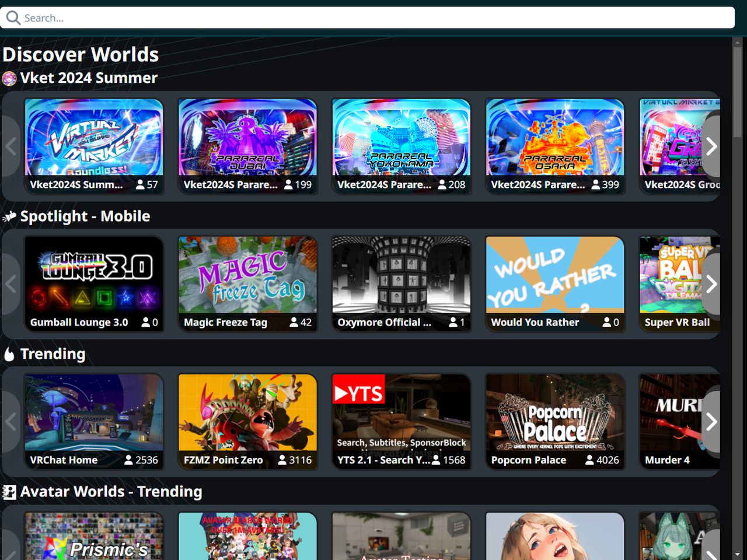The height and width of the screenshot is (560, 747).
Task: Open green-haired avatar world card
Action: (x=679, y=535)
